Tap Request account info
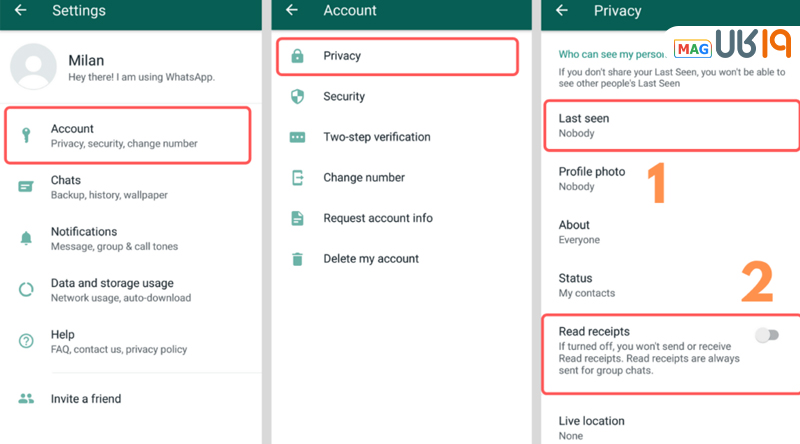Image resolution: width=800 pixels, height=444 pixels. tap(377, 218)
